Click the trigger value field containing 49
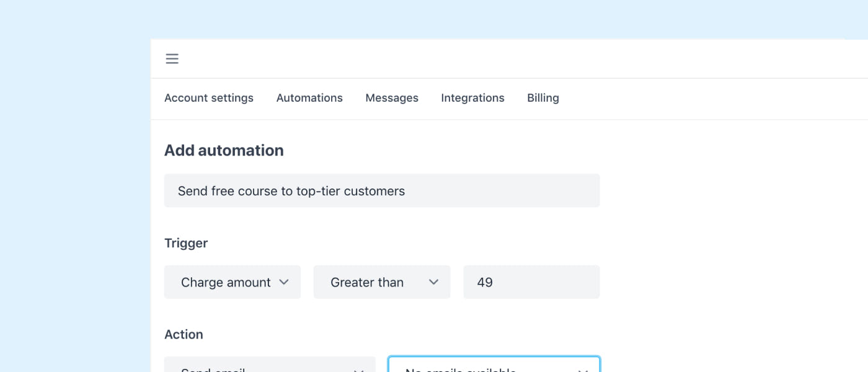 531,282
